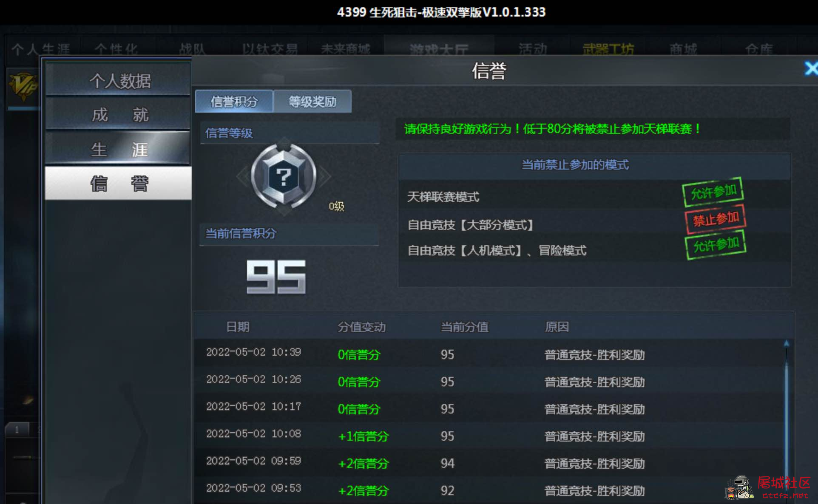The image size is (818, 504).
Task: Click the 当前禁止参加的模式 header
Action: tap(575, 164)
